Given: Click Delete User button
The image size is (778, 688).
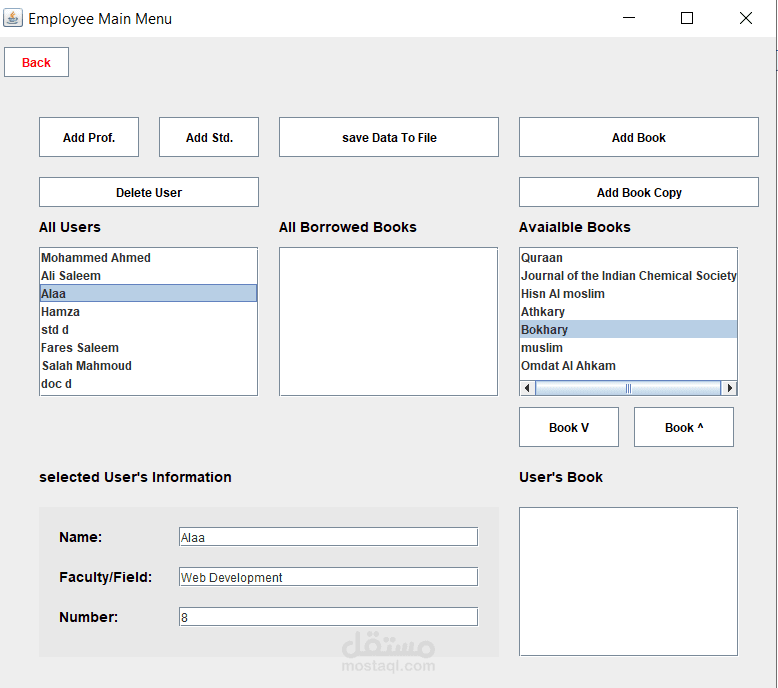Looking at the screenshot, I should pyautogui.click(x=148, y=192).
